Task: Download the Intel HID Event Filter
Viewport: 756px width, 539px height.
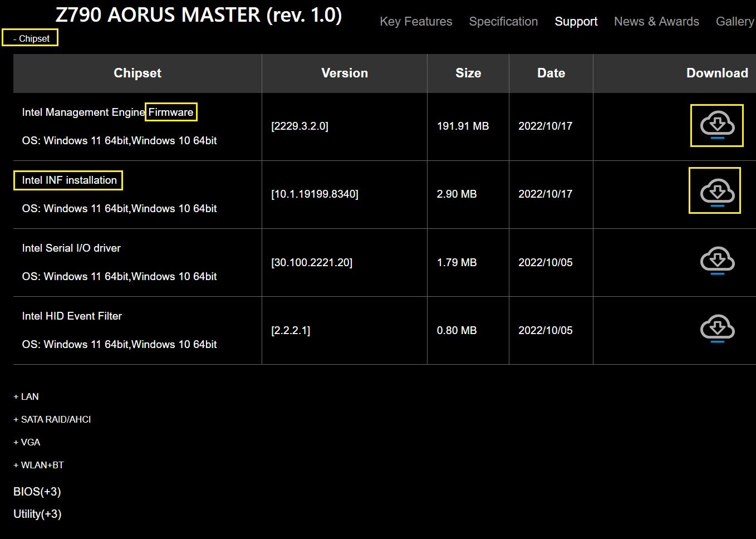Action: pos(717,329)
